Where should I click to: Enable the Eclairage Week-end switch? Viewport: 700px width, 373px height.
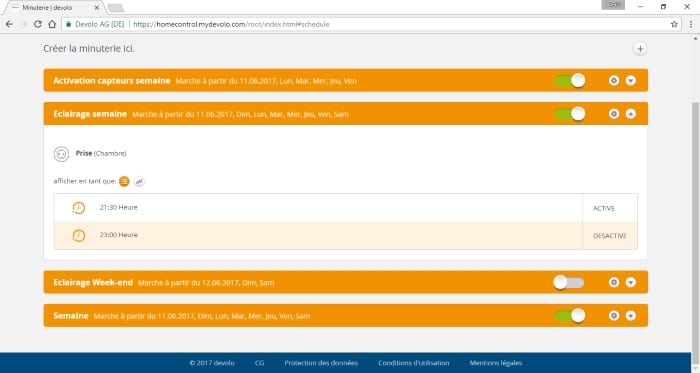(568, 282)
